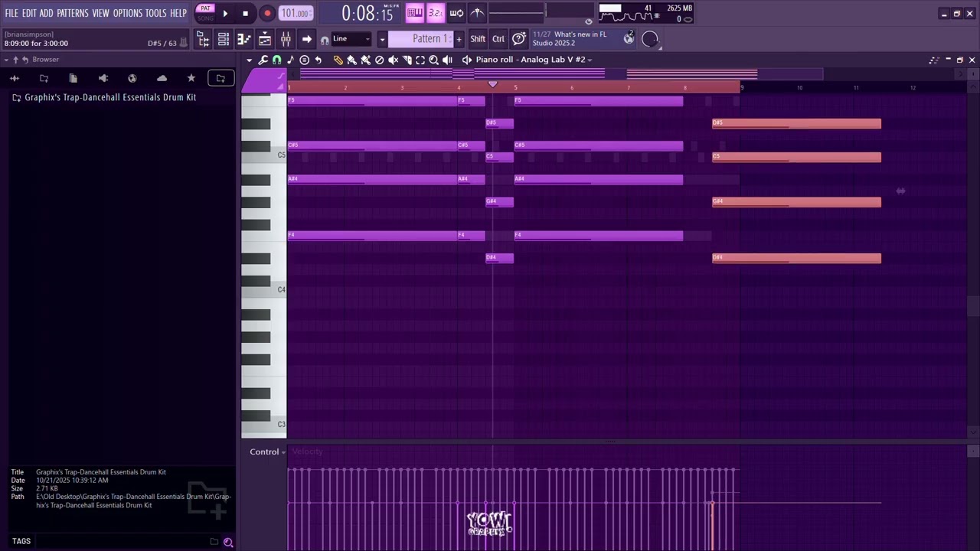
Task: Open the piano roll target control icon
Action: coord(304,60)
